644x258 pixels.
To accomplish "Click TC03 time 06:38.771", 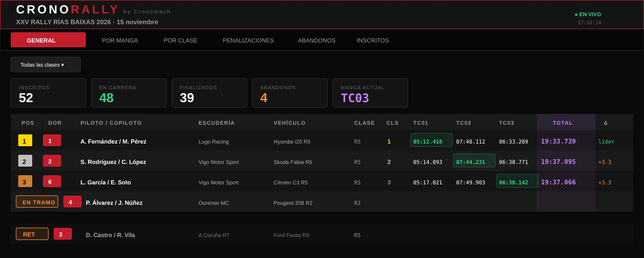I will point(514,162).
